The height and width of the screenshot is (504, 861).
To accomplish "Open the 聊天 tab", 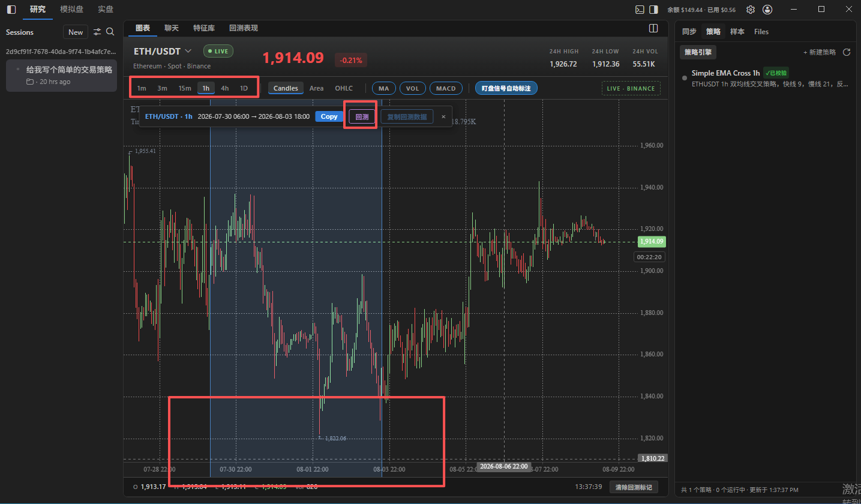I will point(172,28).
